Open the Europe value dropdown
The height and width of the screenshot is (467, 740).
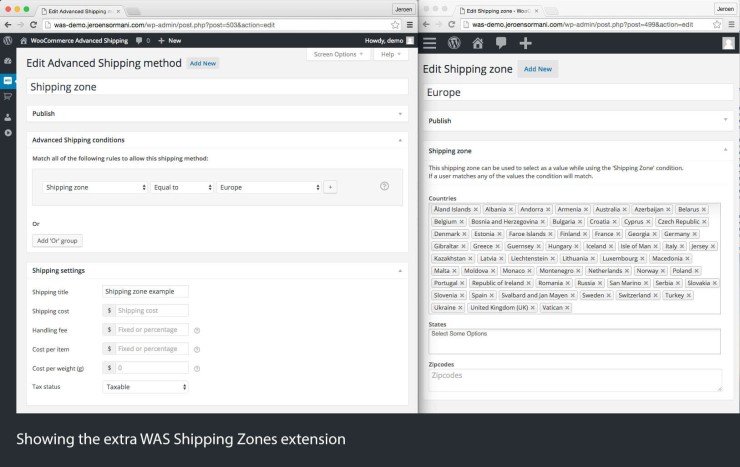click(x=269, y=187)
